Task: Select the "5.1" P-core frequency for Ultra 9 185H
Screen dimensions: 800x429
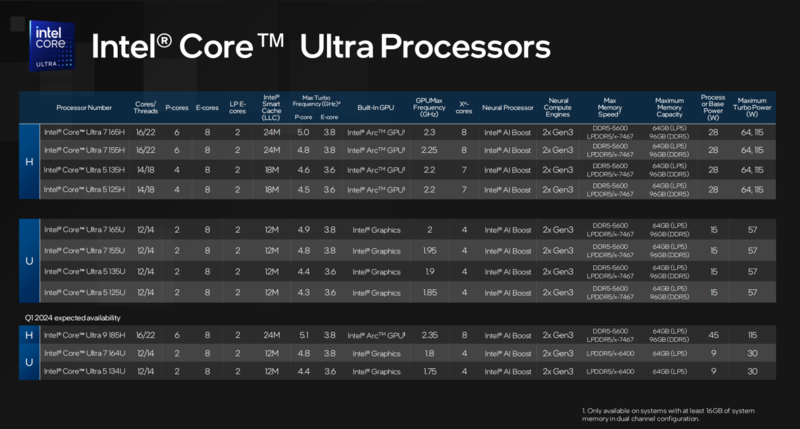Action: pyautogui.click(x=304, y=335)
